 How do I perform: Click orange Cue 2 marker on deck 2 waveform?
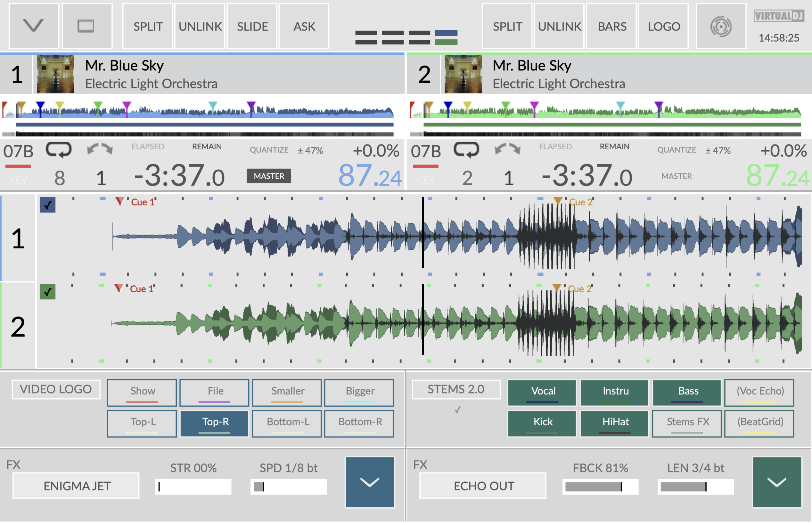coord(556,288)
